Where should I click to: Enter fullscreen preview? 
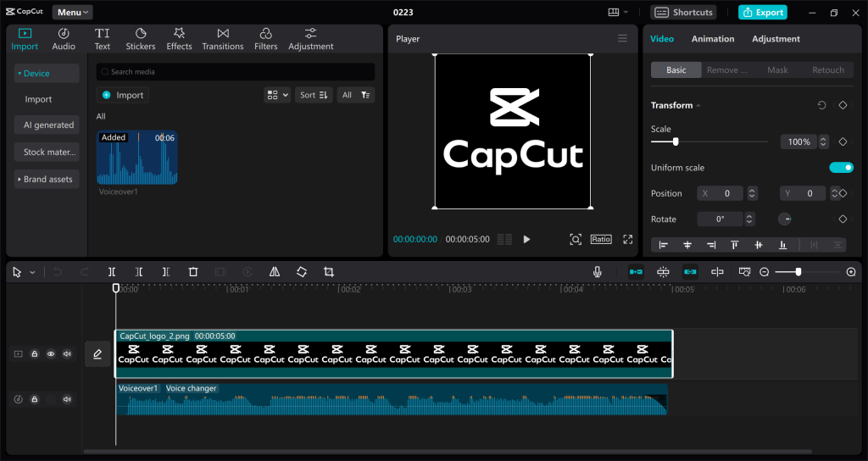628,239
